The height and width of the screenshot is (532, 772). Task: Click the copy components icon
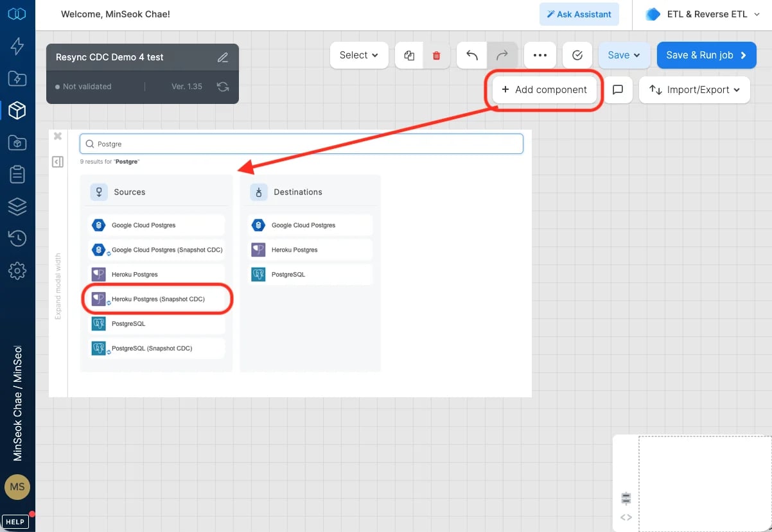point(409,55)
